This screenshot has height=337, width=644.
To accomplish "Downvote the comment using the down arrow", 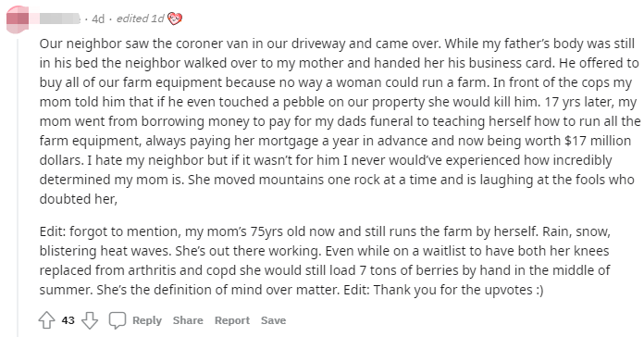I will [x=90, y=320].
